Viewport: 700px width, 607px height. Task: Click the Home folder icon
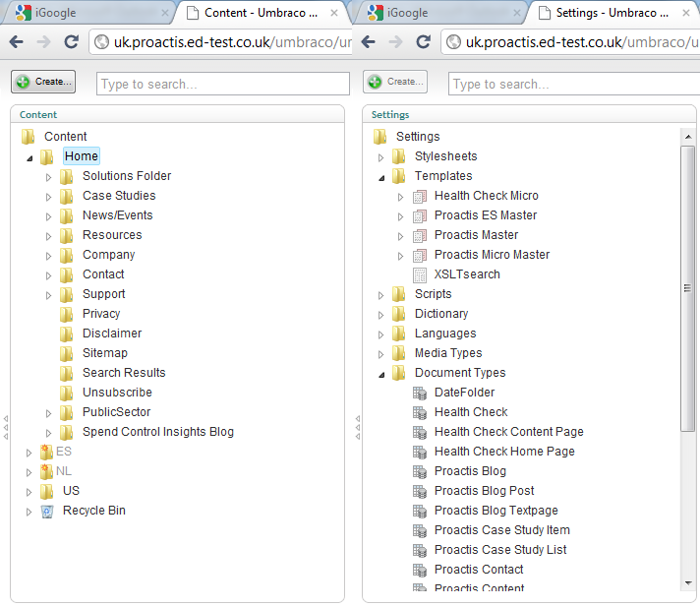[46, 156]
